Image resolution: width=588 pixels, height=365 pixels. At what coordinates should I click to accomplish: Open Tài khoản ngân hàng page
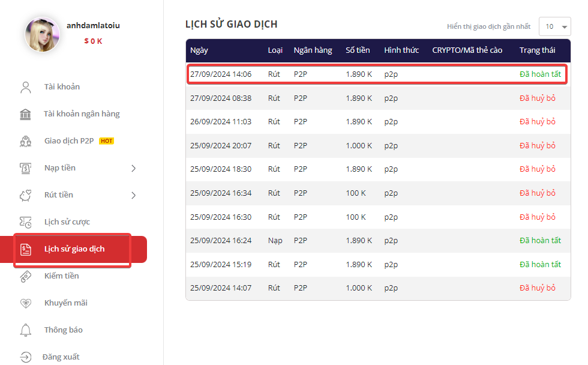tap(82, 113)
